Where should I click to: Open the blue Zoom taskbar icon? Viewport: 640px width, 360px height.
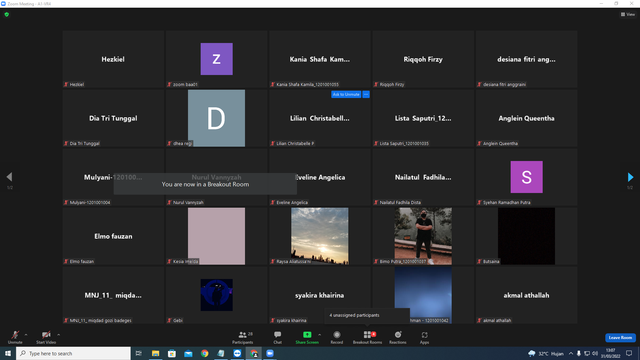pos(270,353)
